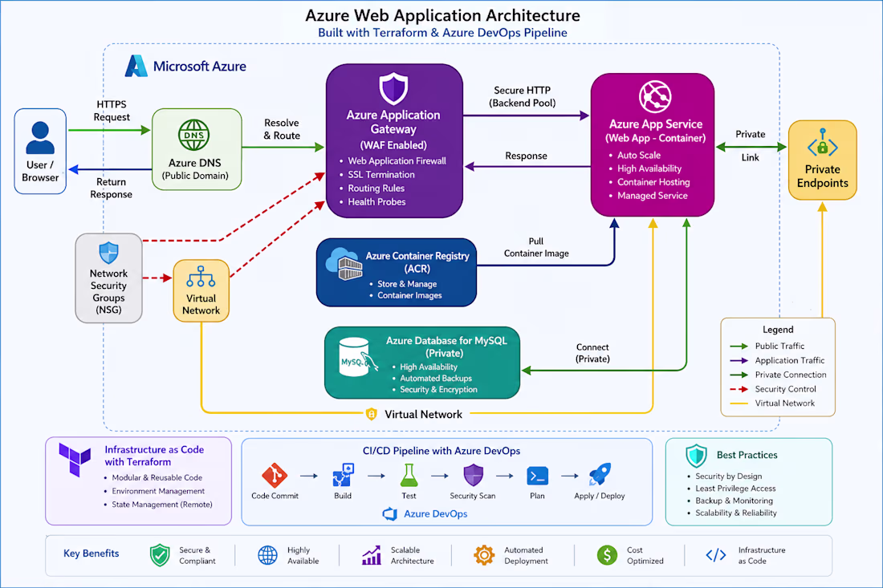Click the Automated Deployment gear icon
Screen dimensions: 883x588
click(x=484, y=555)
